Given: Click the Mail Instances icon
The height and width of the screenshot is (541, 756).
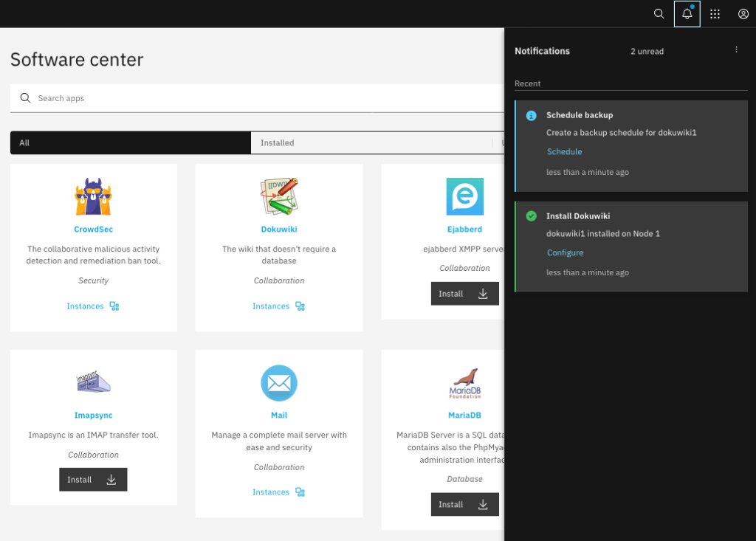Looking at the screenshot, I should pyautogui.click(x=300, y=492).
